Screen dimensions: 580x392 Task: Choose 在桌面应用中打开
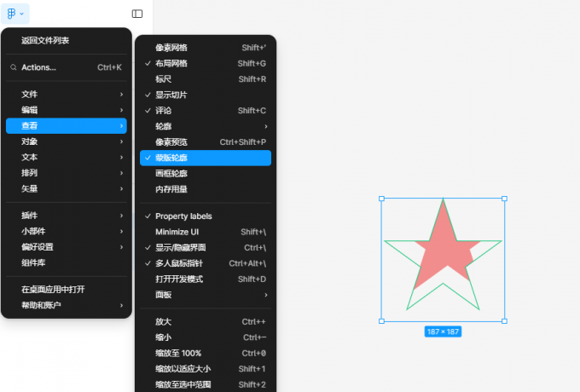tap(67, 289)
